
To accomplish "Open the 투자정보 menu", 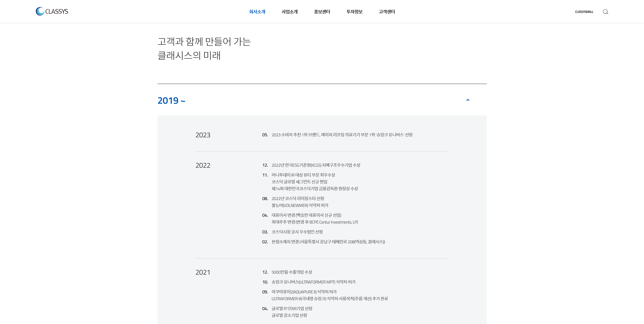I will [354, 12].
